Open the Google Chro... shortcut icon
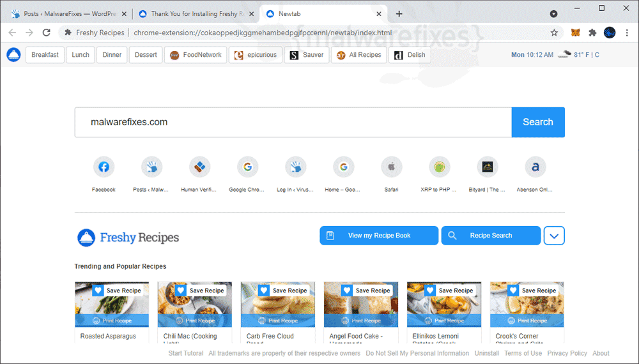 click(247, 167)
